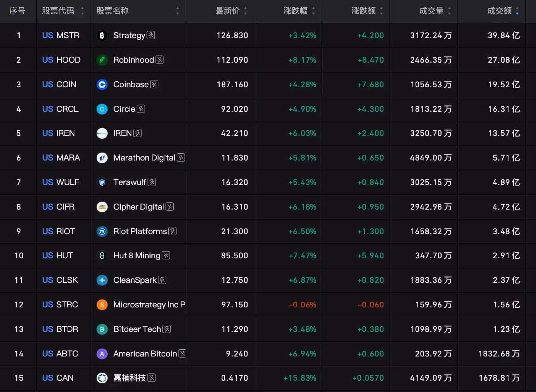Screen dimensions: 536x392
Task: Click the 股票名称 column header label
Action: tap(112, 11)
